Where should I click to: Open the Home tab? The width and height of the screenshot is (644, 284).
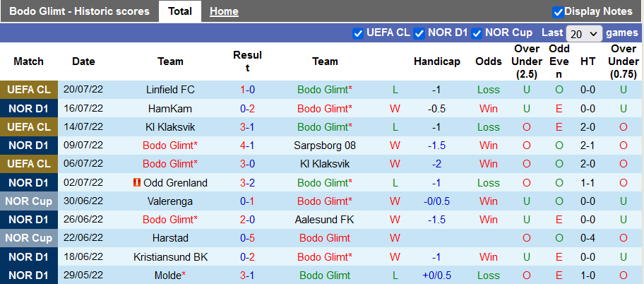pos(224,11)
